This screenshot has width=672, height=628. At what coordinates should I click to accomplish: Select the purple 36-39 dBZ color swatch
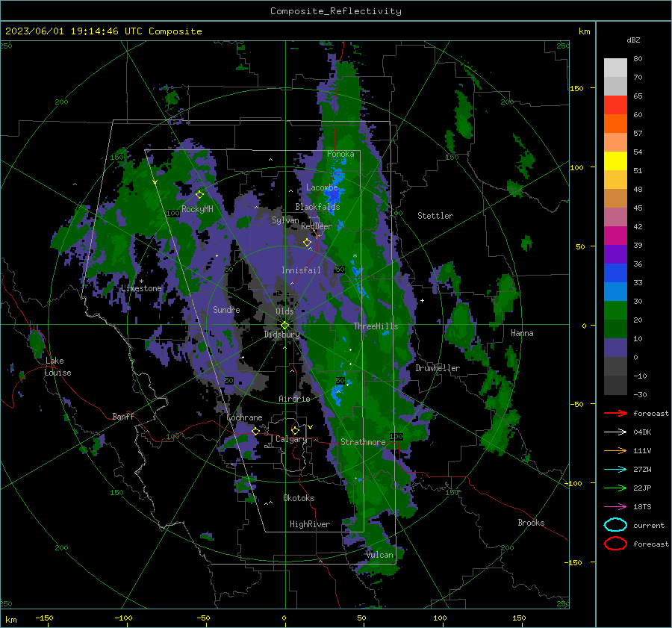pos(615,254)
